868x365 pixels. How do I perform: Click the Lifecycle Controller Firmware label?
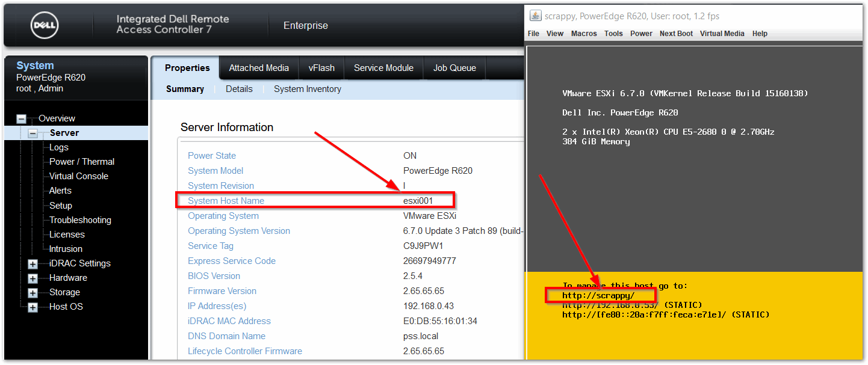pyautogui.click(x=245, y=351)
